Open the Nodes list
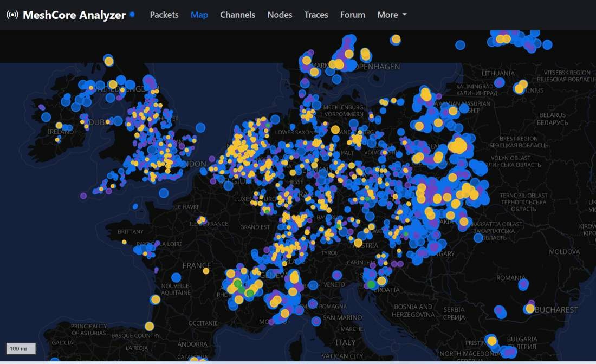The image size is (596, 364). click(280, 15)
